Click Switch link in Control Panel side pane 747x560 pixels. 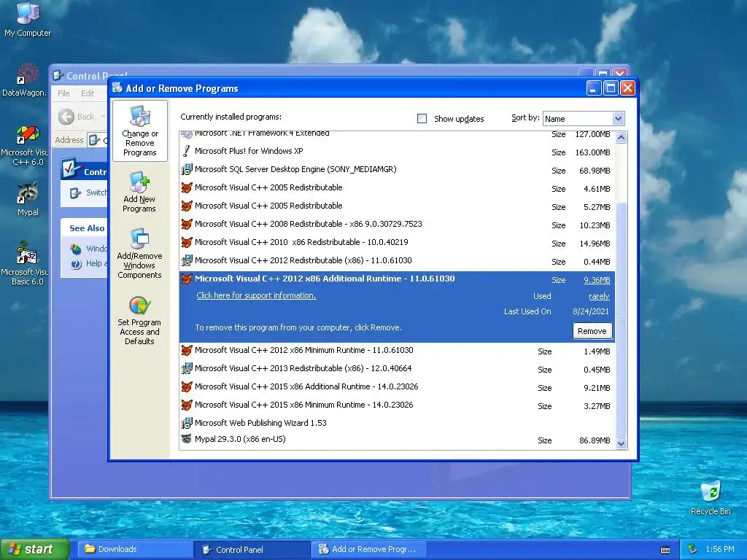(96, 192)
